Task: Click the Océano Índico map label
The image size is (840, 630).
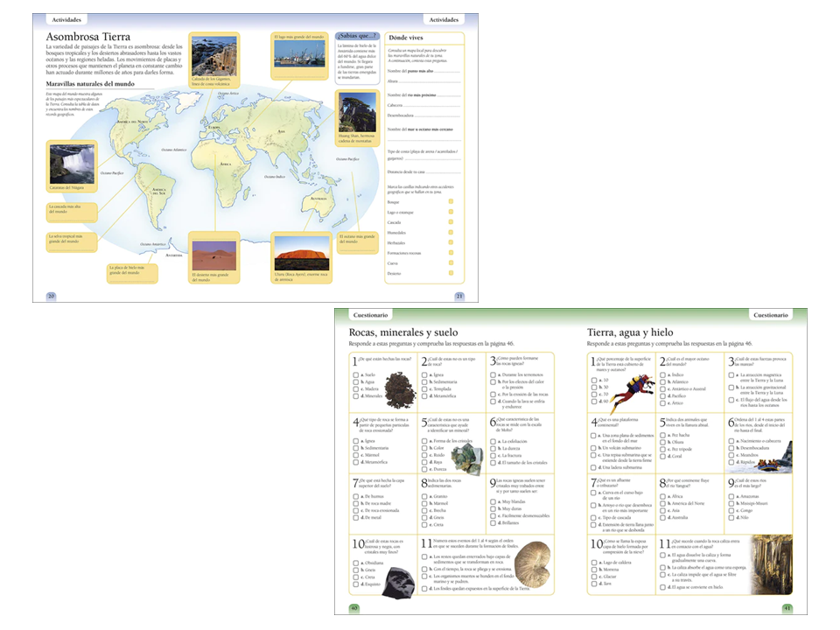Action: [x=274, y=176]
